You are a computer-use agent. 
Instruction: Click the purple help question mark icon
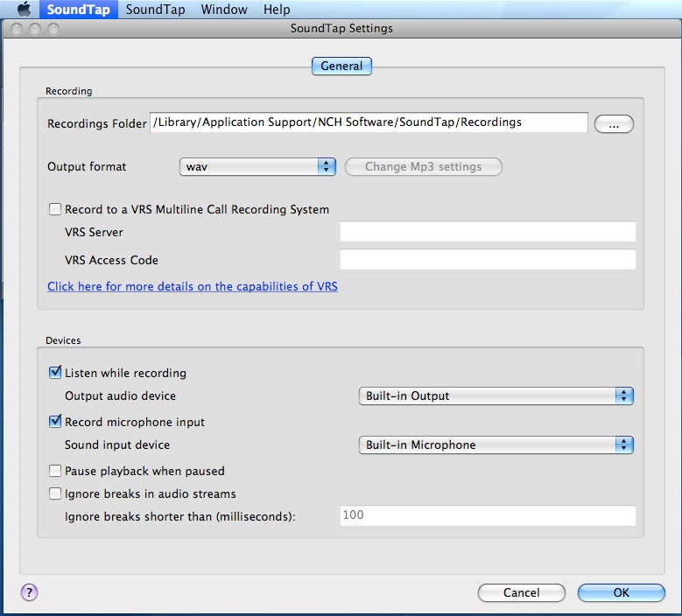[29, 592]
